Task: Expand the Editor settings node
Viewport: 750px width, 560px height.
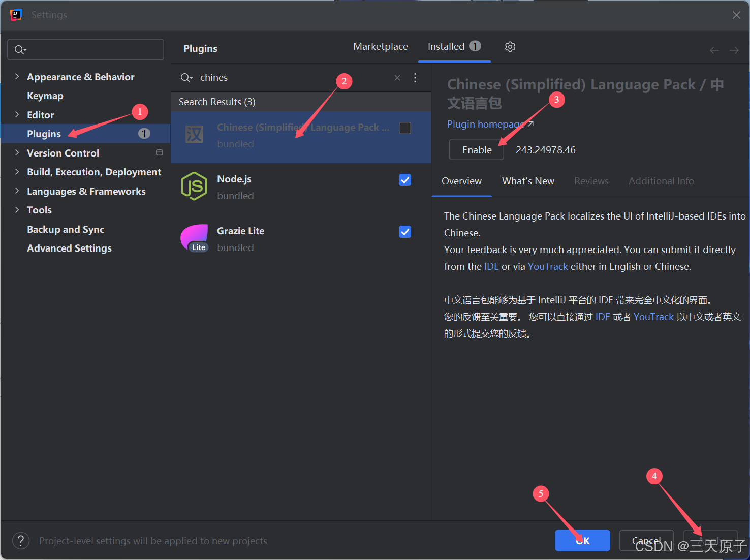Action: tap(17, 114)
